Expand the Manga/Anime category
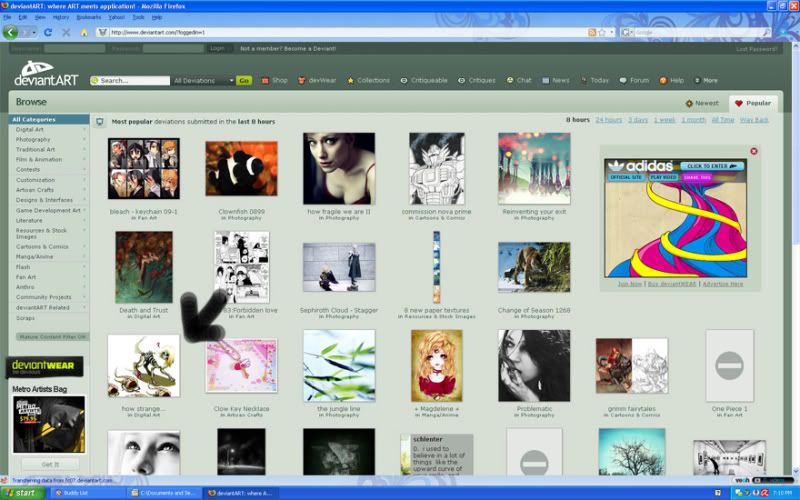Image resolution: width=800 pixels, height=500 pixels. pyautogui.click(x=84, y=257)
